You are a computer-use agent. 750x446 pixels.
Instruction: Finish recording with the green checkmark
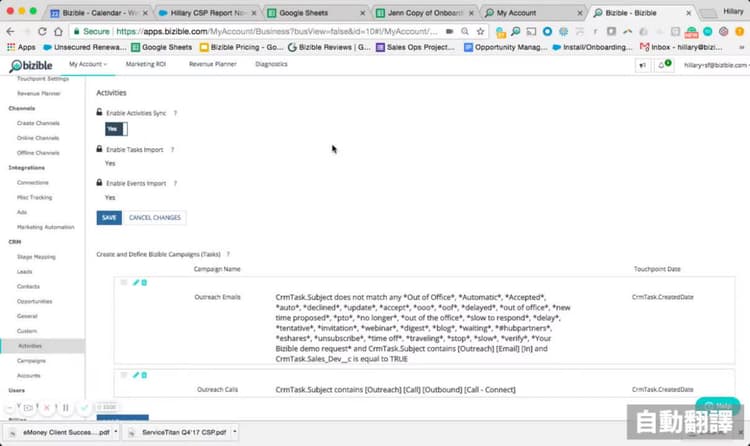click(84, 408)
